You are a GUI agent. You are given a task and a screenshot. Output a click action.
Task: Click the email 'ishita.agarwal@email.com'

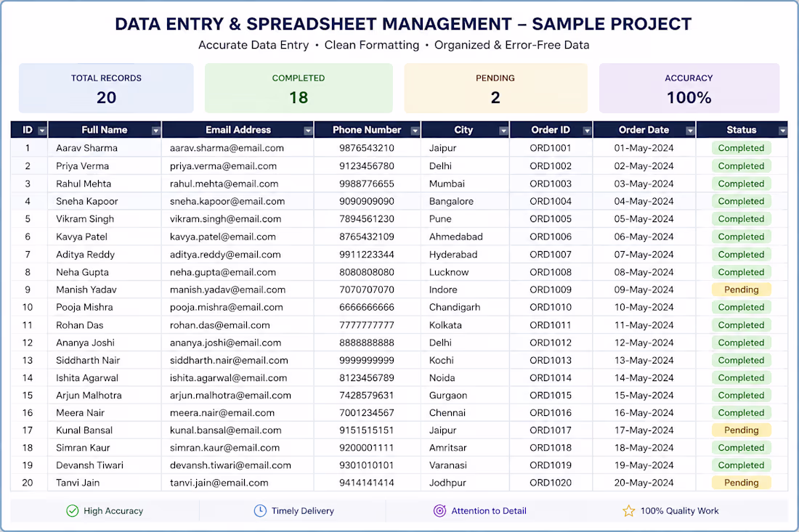228,377
